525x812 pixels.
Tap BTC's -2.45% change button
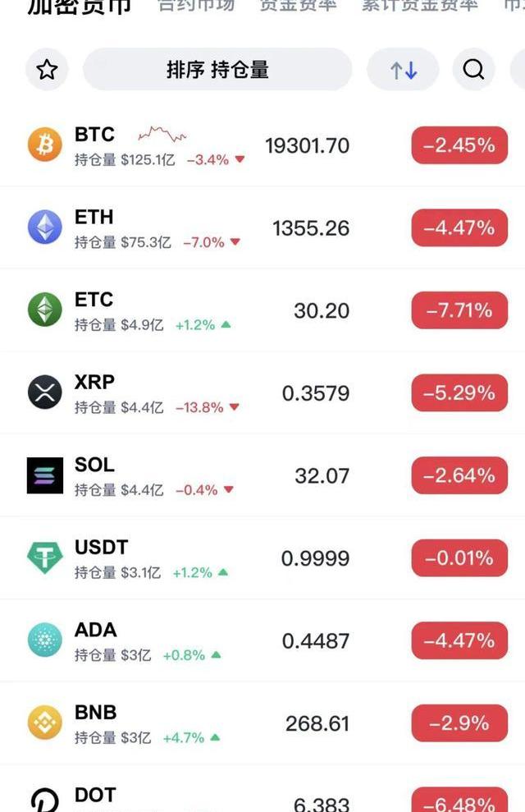(x=459, y=145)
